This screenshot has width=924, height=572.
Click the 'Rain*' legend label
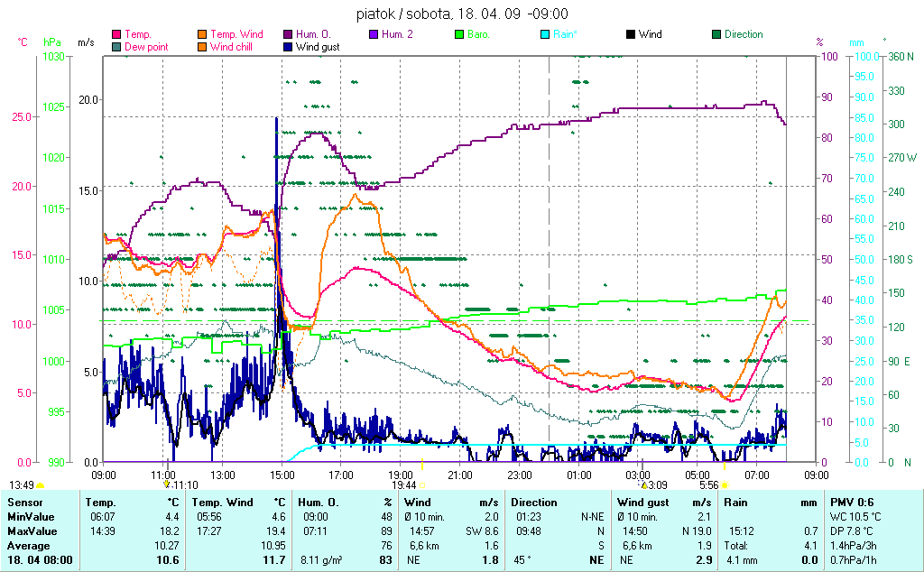pos(565,34)
